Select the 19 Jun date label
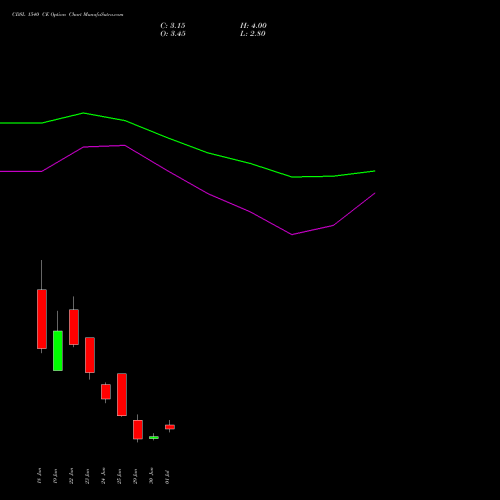This screenshot has width=500, height=500. pos(55,476)
